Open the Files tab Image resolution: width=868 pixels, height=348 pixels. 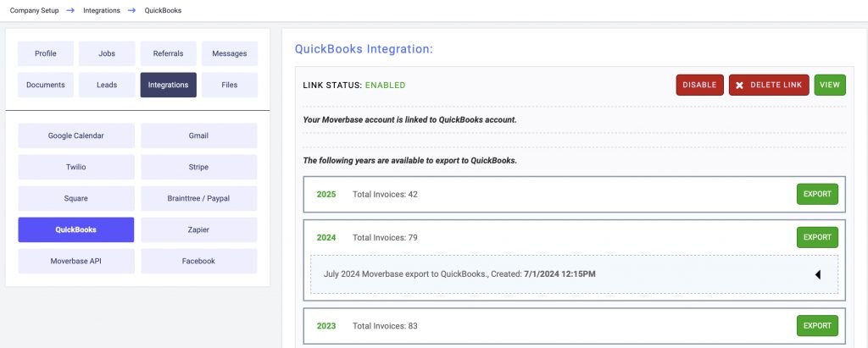230,85
